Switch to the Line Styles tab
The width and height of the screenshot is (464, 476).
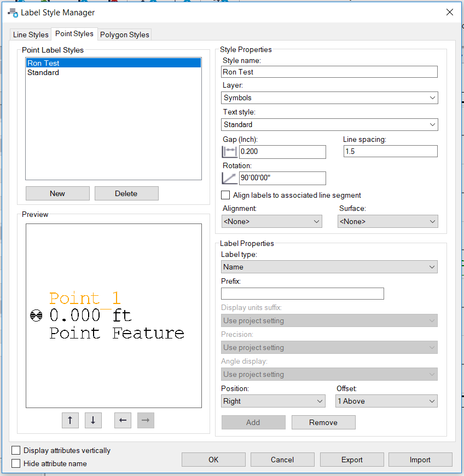pyautogui.click(x=31, y=35)
